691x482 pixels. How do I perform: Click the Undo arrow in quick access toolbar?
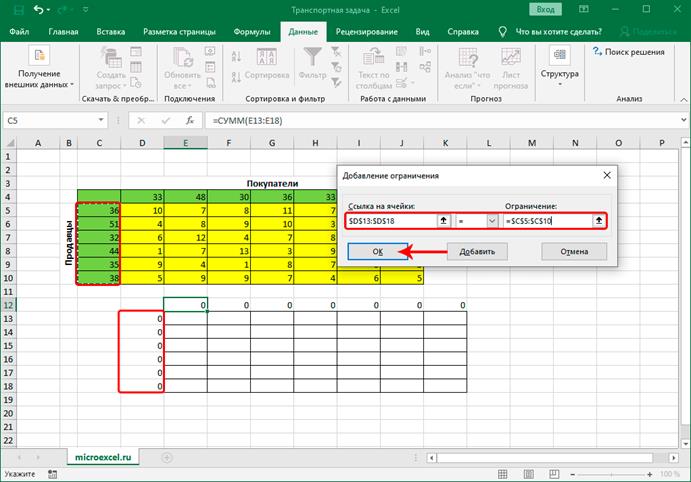(x=39, y=9)
